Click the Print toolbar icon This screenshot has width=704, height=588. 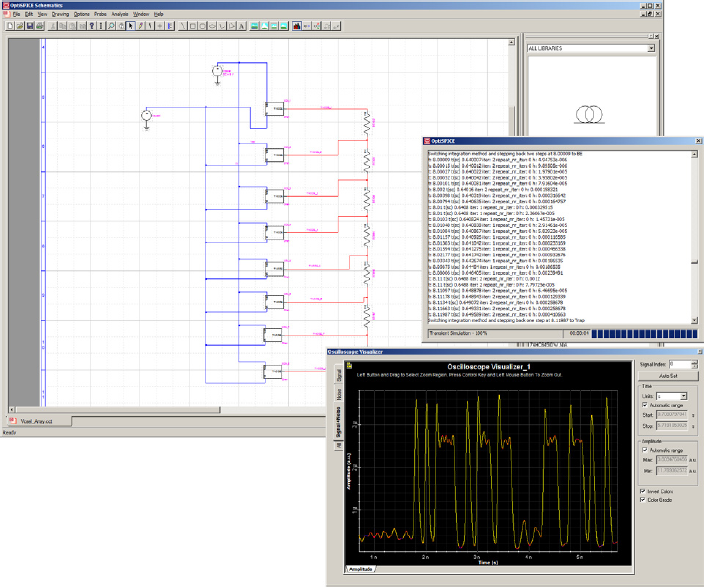(42, 26)
